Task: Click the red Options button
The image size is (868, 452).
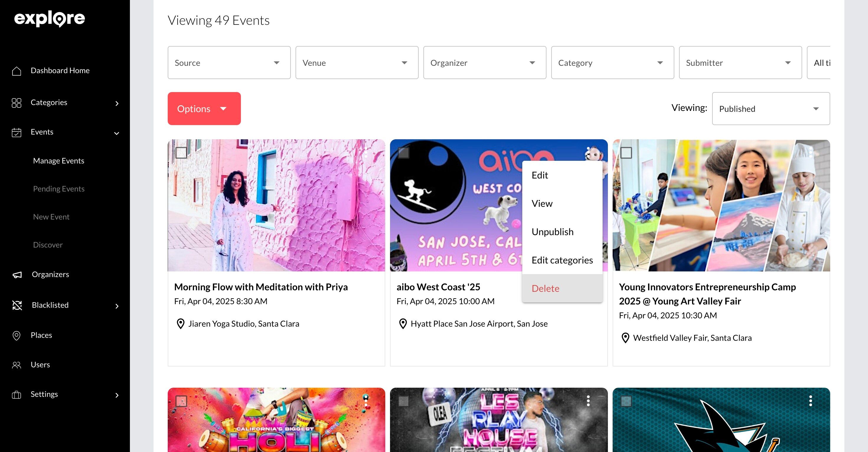Action: (x=204, y=109)
